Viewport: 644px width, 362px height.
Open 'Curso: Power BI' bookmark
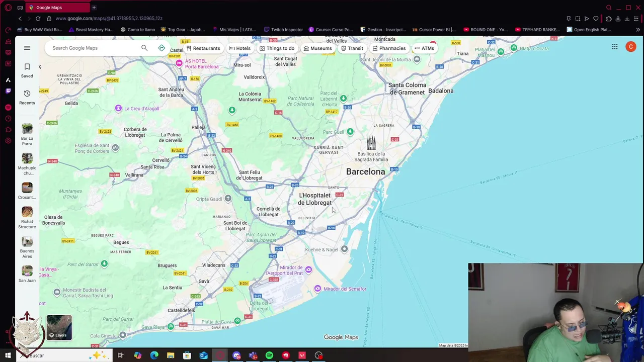pos(433,30)
